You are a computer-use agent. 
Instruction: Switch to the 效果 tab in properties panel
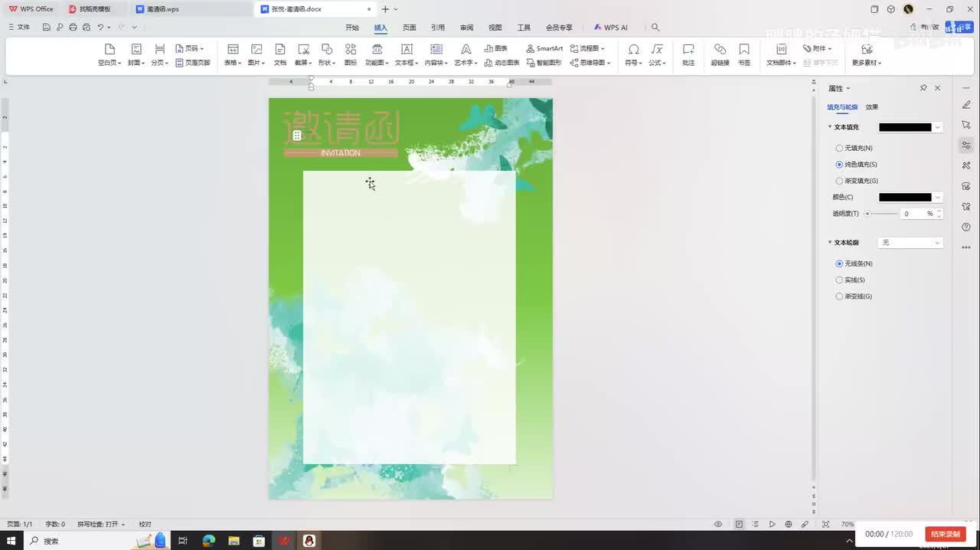click(872, 107)
